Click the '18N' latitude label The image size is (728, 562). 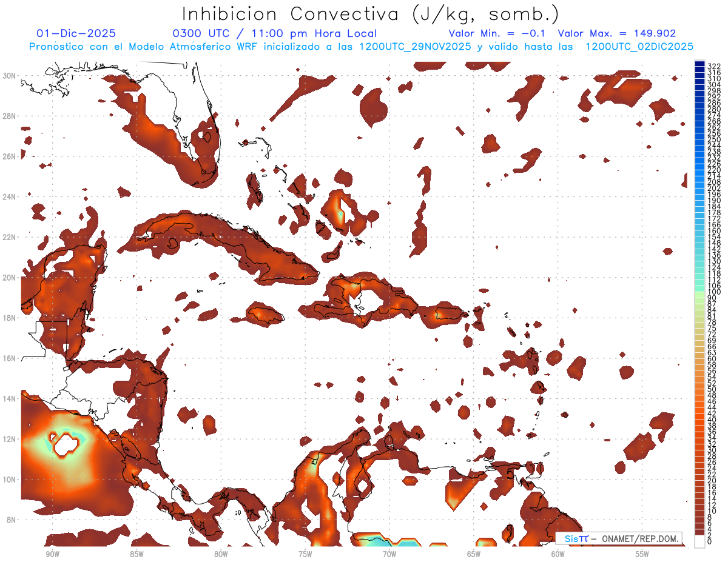pos(10,318)
